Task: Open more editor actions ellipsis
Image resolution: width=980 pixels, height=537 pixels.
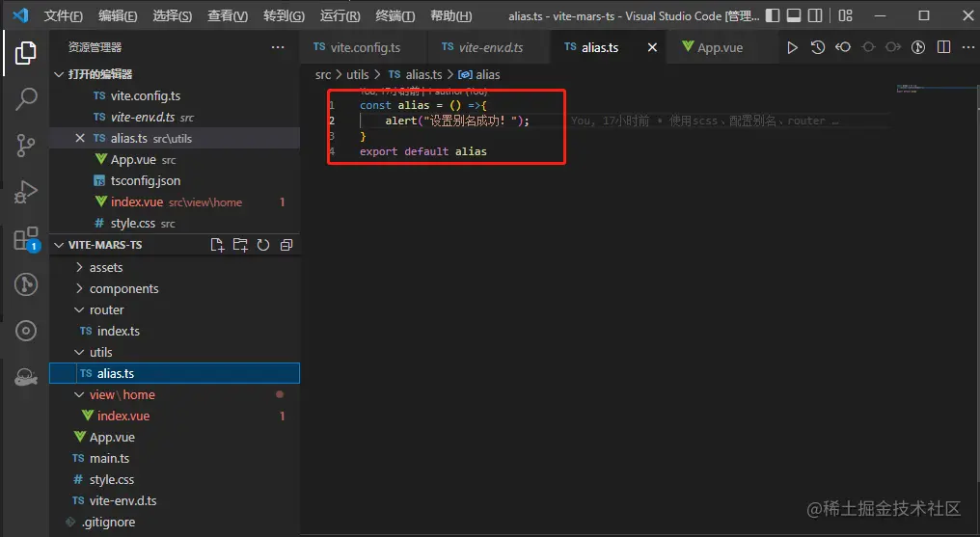Action: (x=968, y=47)
